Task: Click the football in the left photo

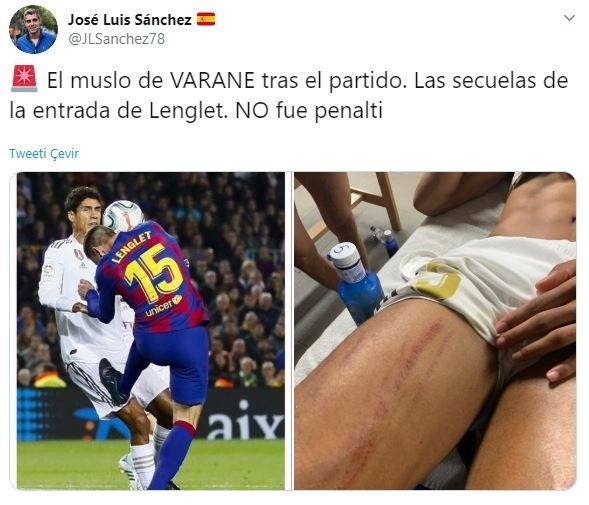Action: pos(123,216)
